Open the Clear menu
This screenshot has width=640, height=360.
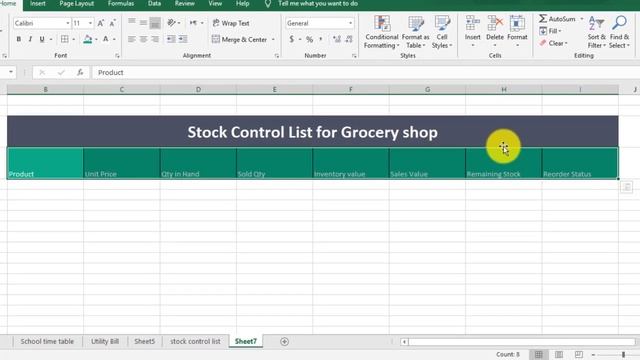553,43
